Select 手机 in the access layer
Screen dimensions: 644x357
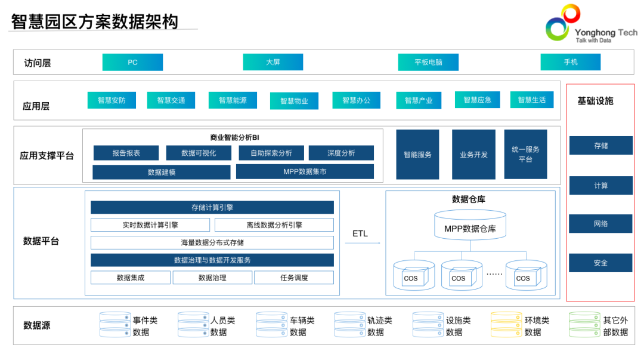point(570,62)
